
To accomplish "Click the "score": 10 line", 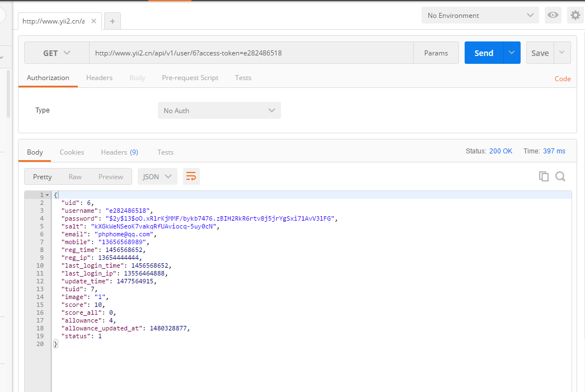I will coord(83,305).
